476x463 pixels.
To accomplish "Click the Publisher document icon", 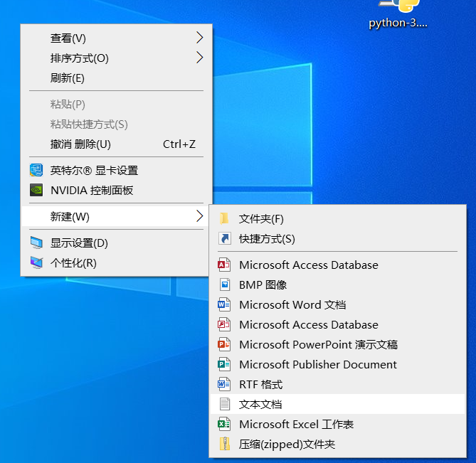I will [x=224, y=364].
